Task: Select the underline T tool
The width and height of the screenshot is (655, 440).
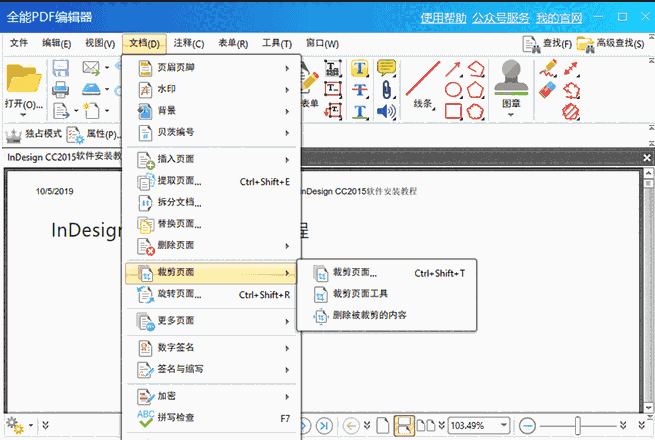Action: (360, 112)
